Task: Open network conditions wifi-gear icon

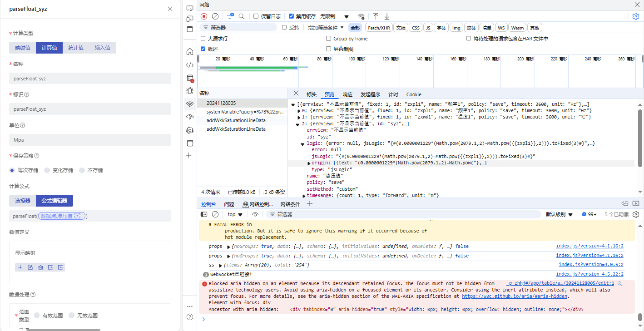Action: tap(361, 16)
